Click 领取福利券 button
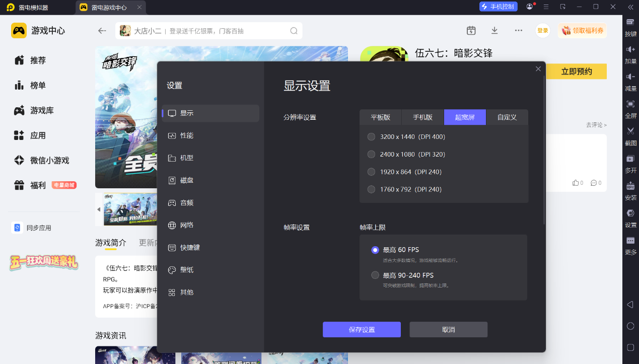 click(582, 31)
